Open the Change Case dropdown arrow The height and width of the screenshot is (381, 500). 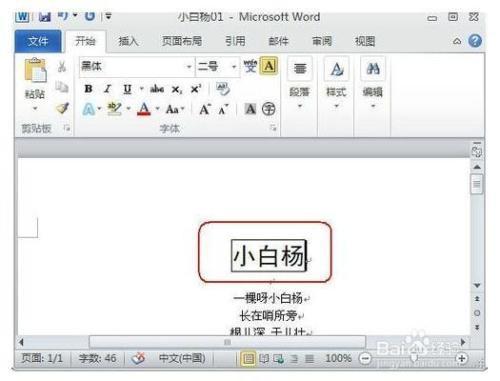(183, 109)
